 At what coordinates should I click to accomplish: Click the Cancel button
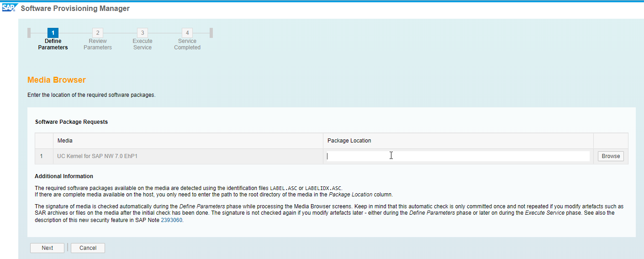pyautogui.click(x=88, y=248)
